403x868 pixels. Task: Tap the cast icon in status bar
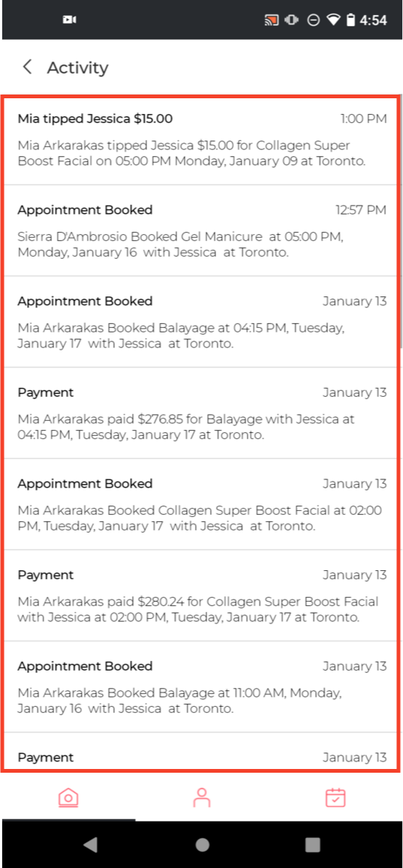point(271,20)
